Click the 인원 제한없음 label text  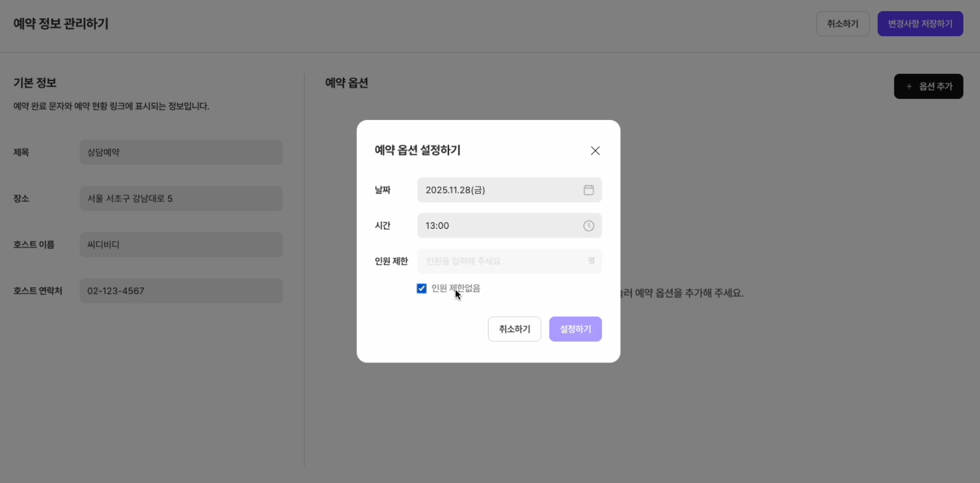click(456, 288)
